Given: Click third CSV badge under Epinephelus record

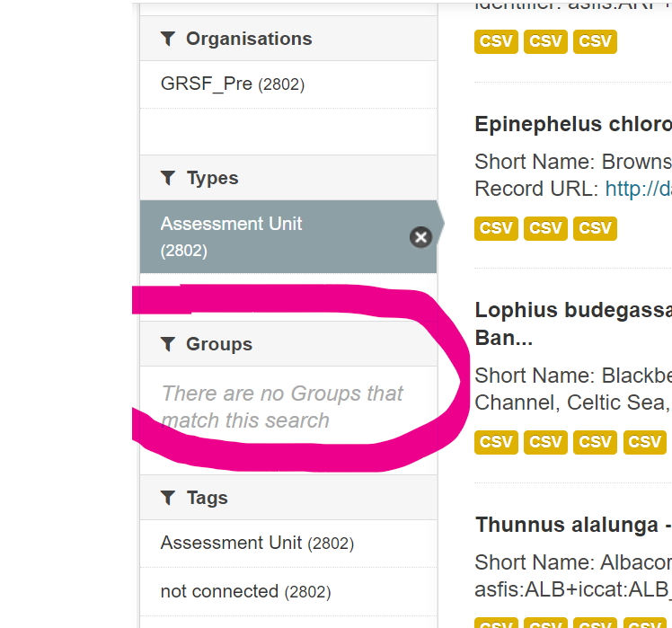Looking at the screenshot, I should click(595, 228).
